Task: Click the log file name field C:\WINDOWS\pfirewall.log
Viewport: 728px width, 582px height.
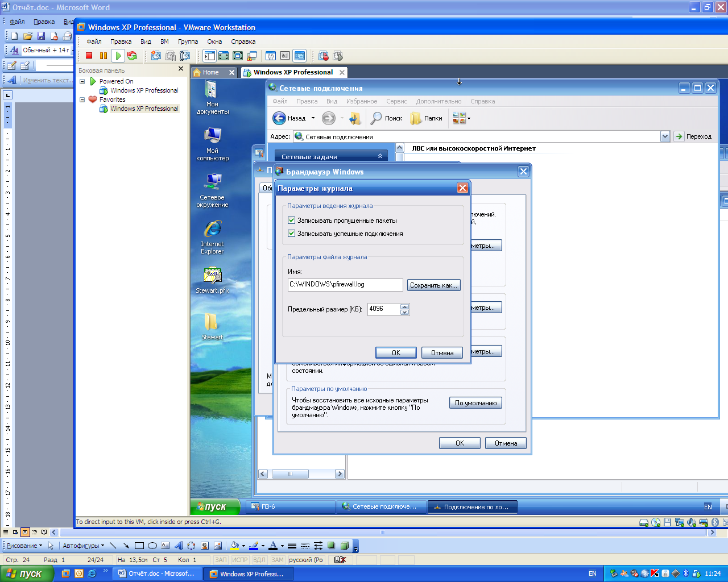Action: click(x=345, y=285)
